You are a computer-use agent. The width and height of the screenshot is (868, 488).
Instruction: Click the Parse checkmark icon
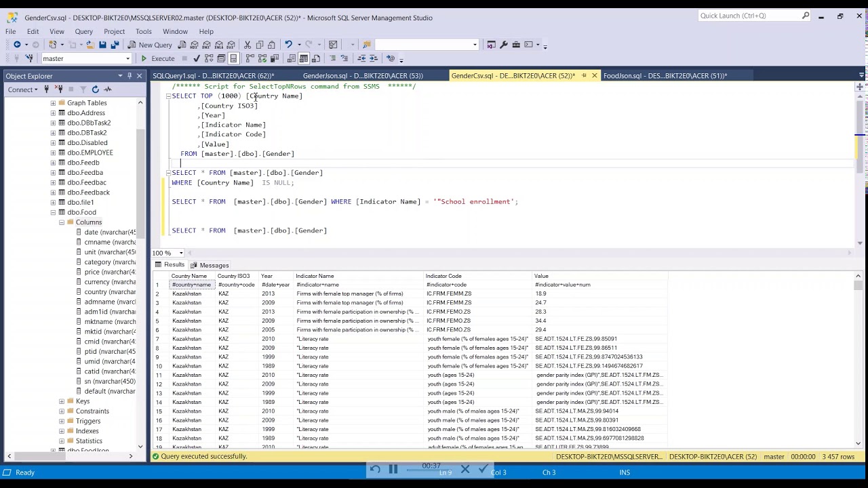(x=196, y=58)
